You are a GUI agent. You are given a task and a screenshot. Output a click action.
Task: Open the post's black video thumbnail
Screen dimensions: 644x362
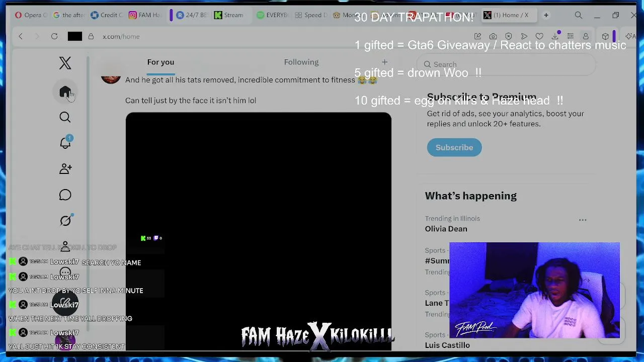tap(258, 231)
